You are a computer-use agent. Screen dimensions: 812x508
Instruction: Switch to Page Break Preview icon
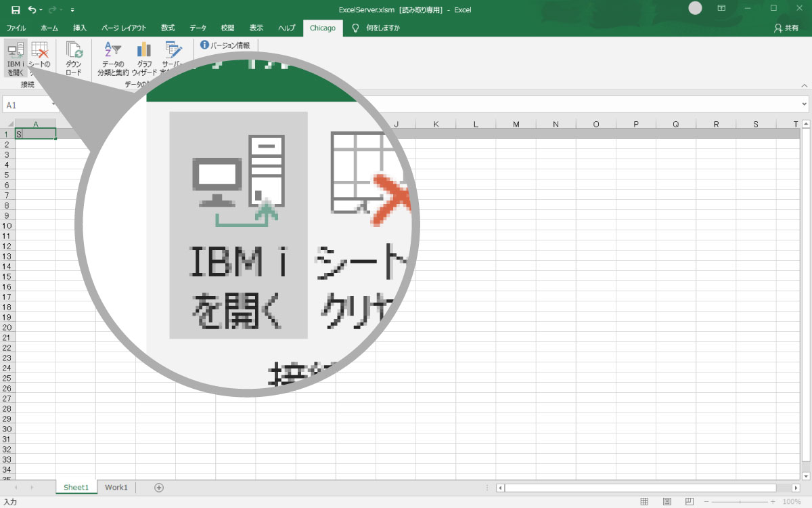689,501
